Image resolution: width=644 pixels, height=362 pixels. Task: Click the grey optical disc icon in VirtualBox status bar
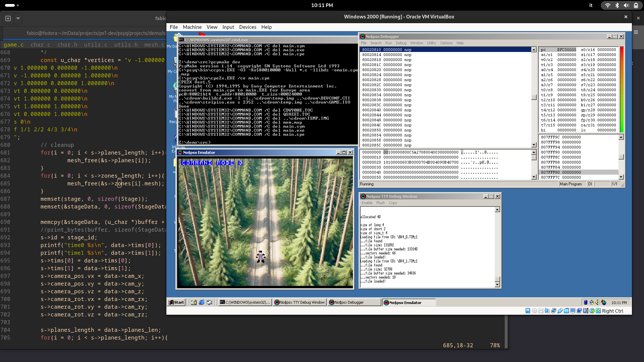(535, 311)
